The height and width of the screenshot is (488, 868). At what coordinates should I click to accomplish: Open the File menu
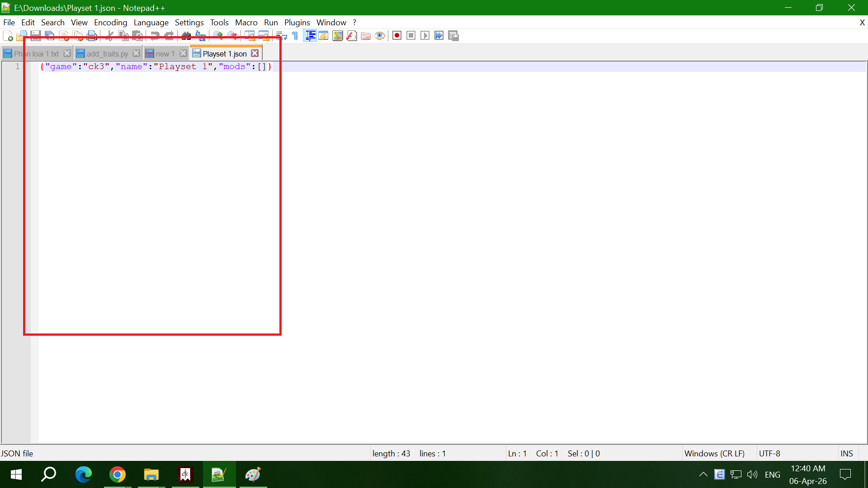coord(9,23)
